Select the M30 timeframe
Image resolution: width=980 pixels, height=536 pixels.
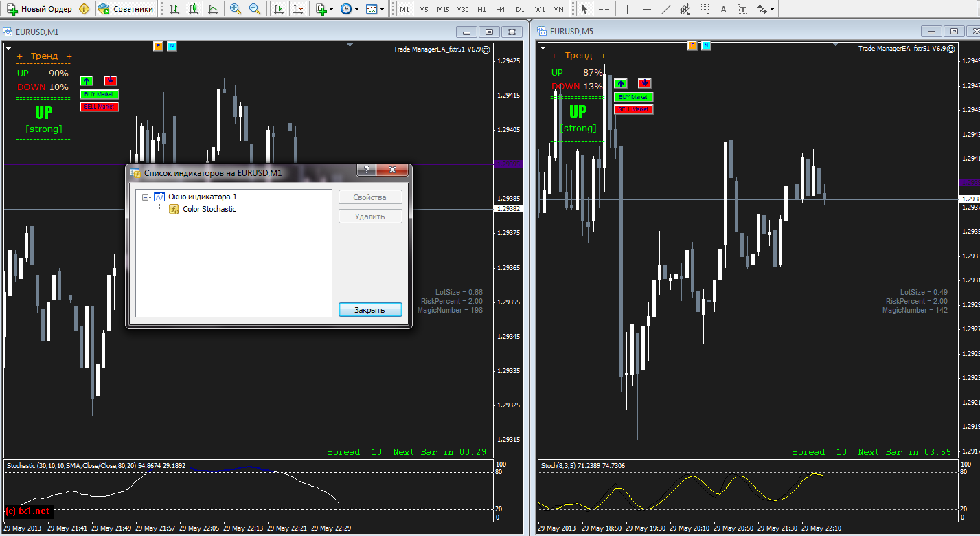point(463,9)
